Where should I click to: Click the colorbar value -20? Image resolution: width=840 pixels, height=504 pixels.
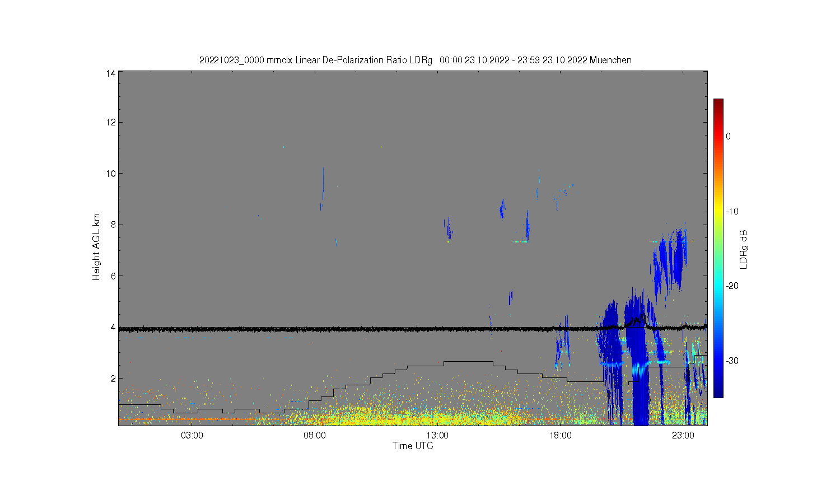(732, 286)
